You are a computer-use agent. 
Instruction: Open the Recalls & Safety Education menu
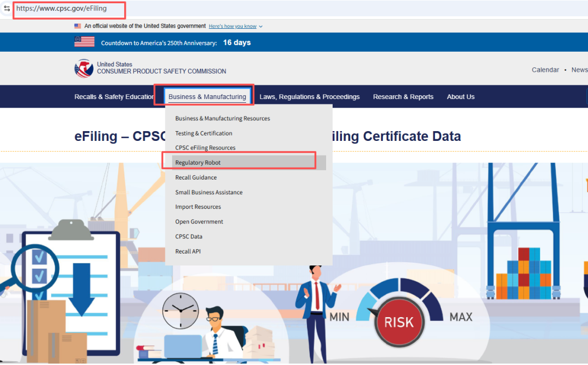click(x=114, y=97)
